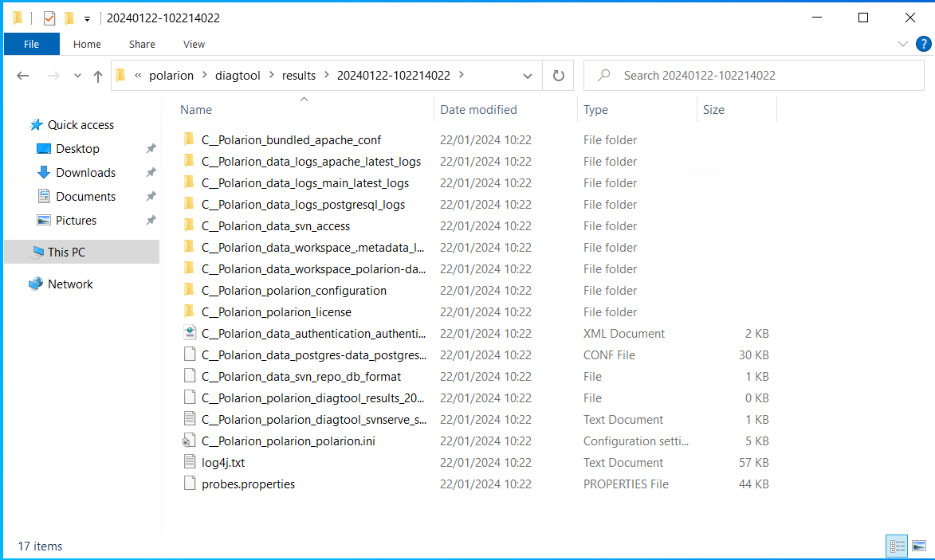935x560 pixels.
Task: Navigate to results via the breadcrumb
Action: tap(298, 75)
